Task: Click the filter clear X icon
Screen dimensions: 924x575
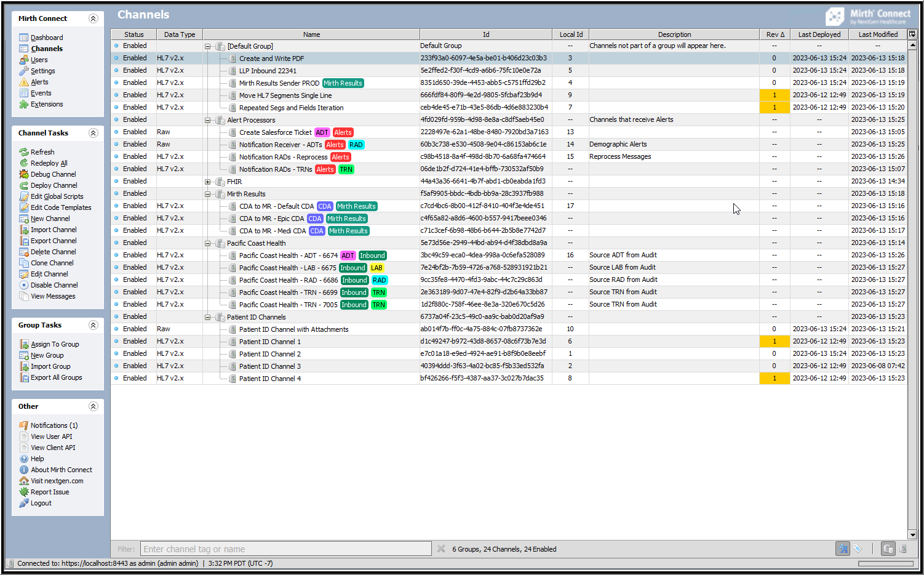Action: 441,549
